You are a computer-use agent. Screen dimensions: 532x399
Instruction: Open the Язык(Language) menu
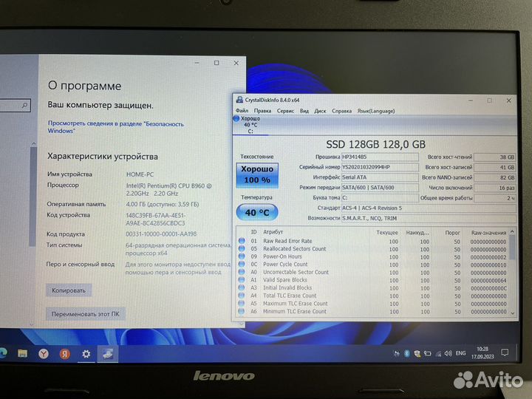coord(376,111)
